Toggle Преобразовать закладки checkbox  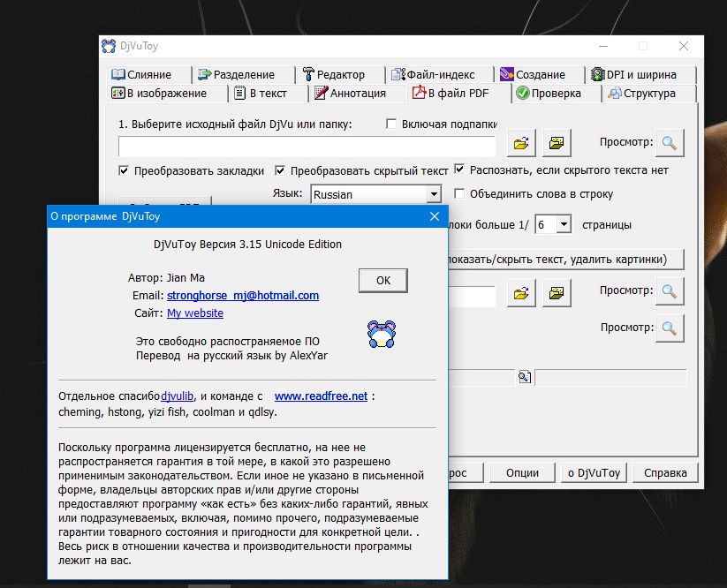[124, 170]
